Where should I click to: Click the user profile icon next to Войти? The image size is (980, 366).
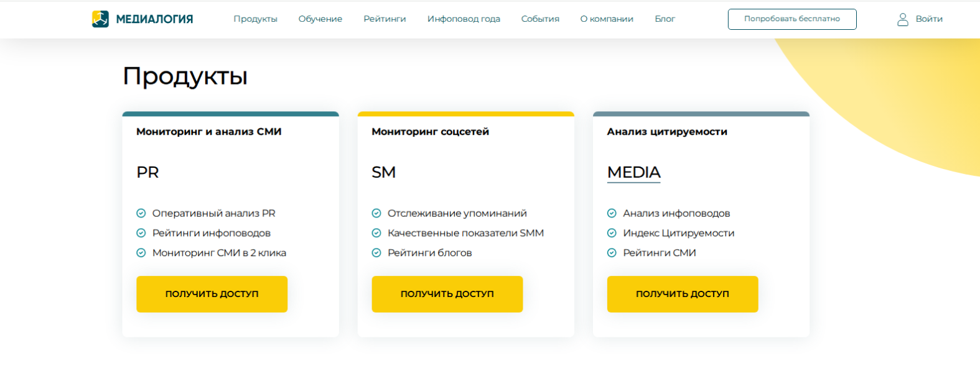click(x=902, y=19)
